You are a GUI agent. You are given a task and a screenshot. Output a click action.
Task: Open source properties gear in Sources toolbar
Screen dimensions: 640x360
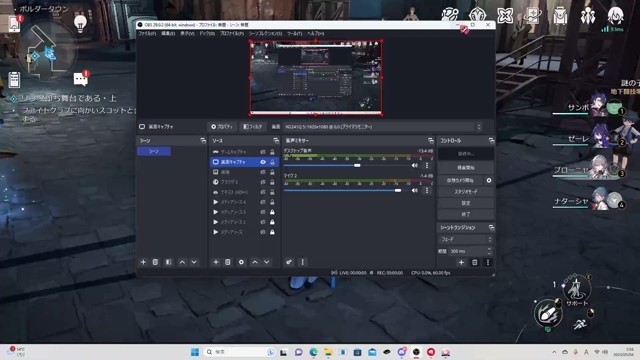pos(241,262)
